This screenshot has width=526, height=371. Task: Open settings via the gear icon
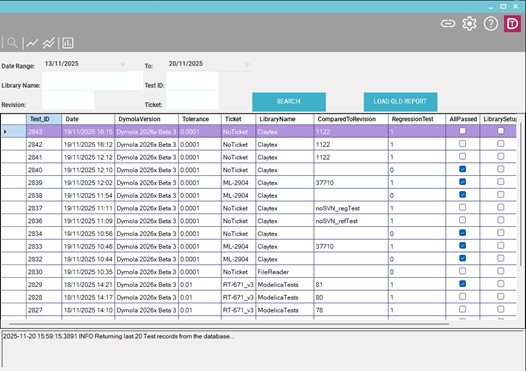[469, 24]
